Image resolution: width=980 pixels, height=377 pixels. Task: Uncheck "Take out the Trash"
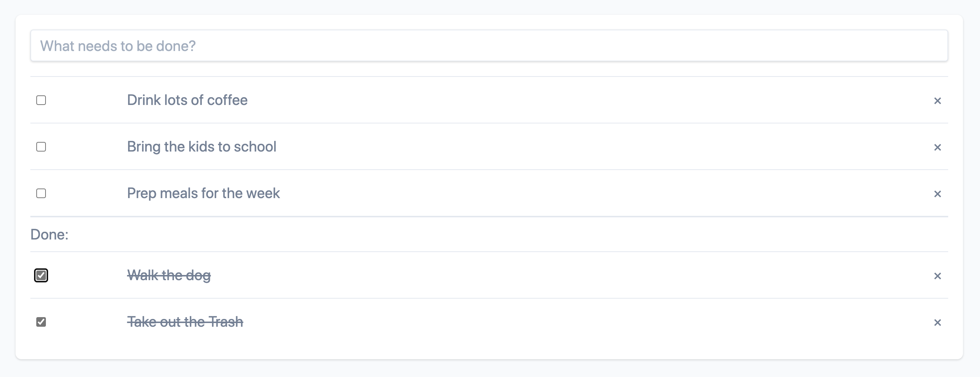pyautogui.click(x=41, y=322)
